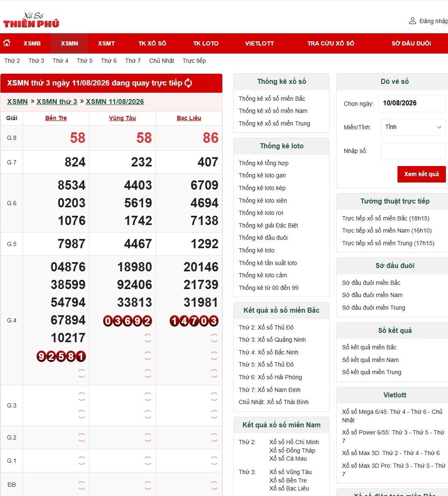Click XSMN 11/08/2026 breadcrumb link

point(115,102)
